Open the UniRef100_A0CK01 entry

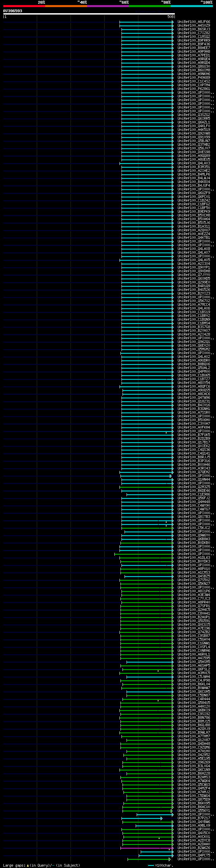pos(194,837)
